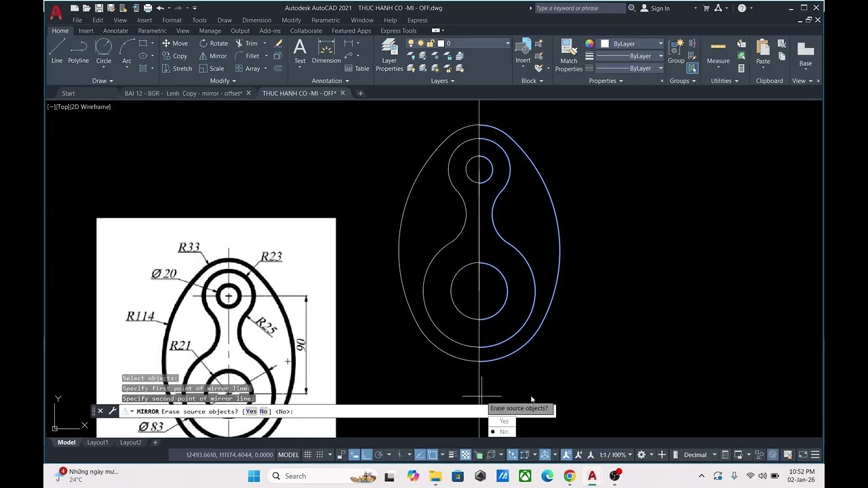The width and height of the screenshot is (868, 488).
Task: Activate the Mirror command
Action: coord(212,56)
